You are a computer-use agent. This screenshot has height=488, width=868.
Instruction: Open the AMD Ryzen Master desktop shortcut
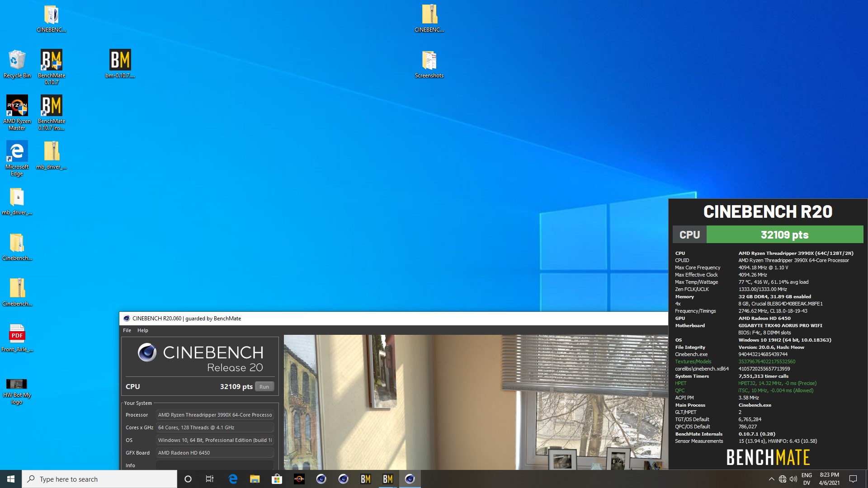click(x=17, y=113)
